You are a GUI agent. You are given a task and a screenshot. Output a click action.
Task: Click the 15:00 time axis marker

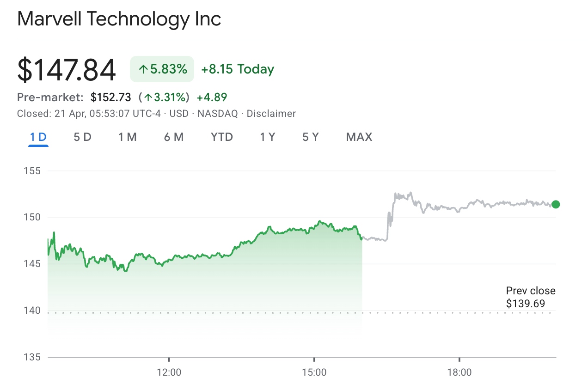(x=314, y=372)
